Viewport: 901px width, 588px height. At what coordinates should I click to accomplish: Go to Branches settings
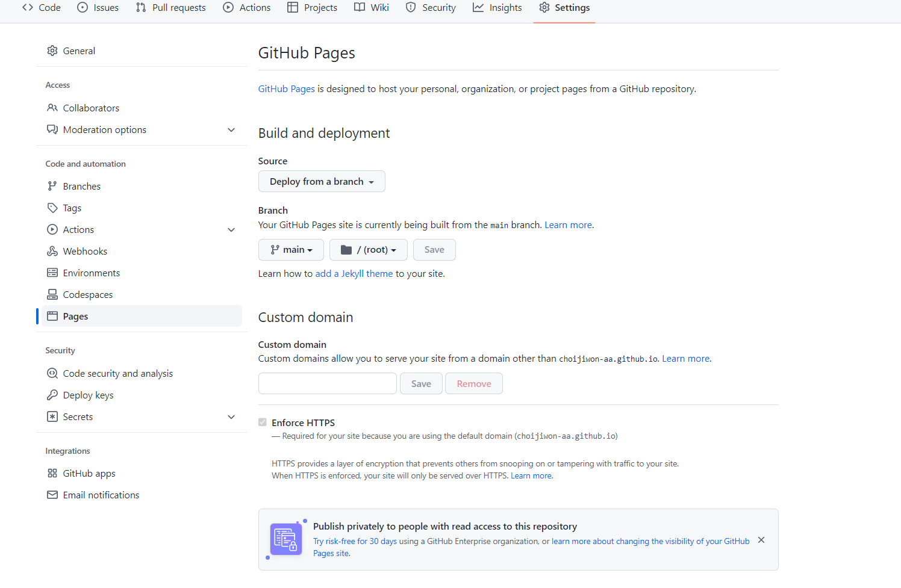click(x=142, y=186)
